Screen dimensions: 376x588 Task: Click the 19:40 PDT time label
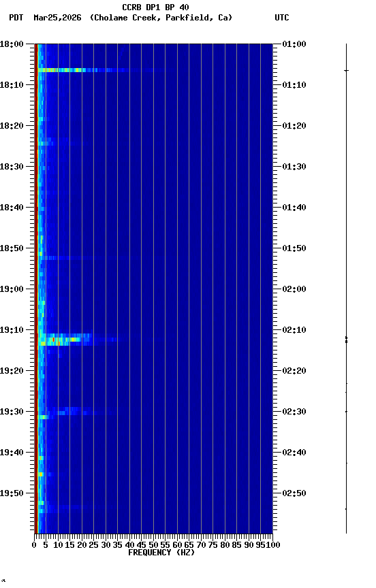click(12, 453)
